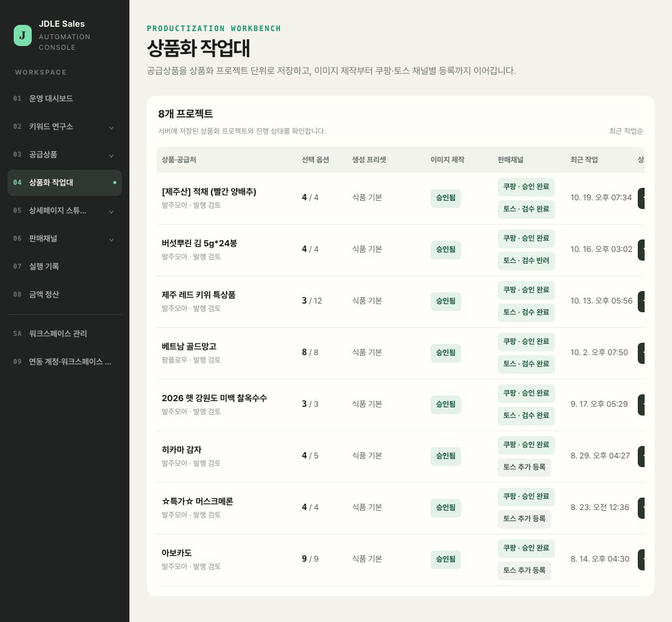Viewport: 672px width, 622px height.
Task: Open the [제주산] 적채 (빨간 양배추) project
Action: pyautogui.click(x=208, y=192)
